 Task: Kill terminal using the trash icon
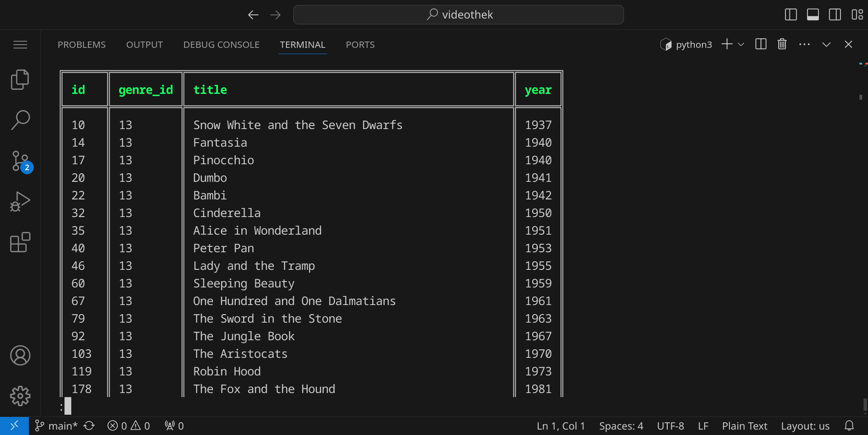[x=782, y=44]
